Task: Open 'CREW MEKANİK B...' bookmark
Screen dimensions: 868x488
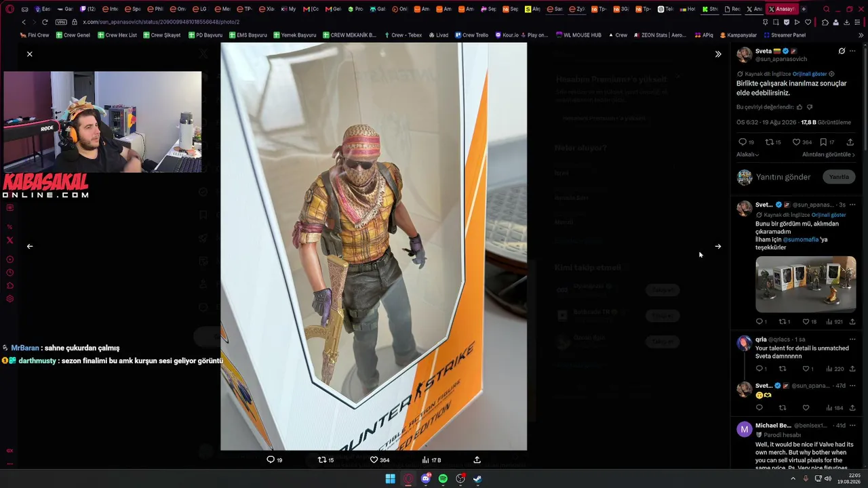Action: click(x=349, y=35)
